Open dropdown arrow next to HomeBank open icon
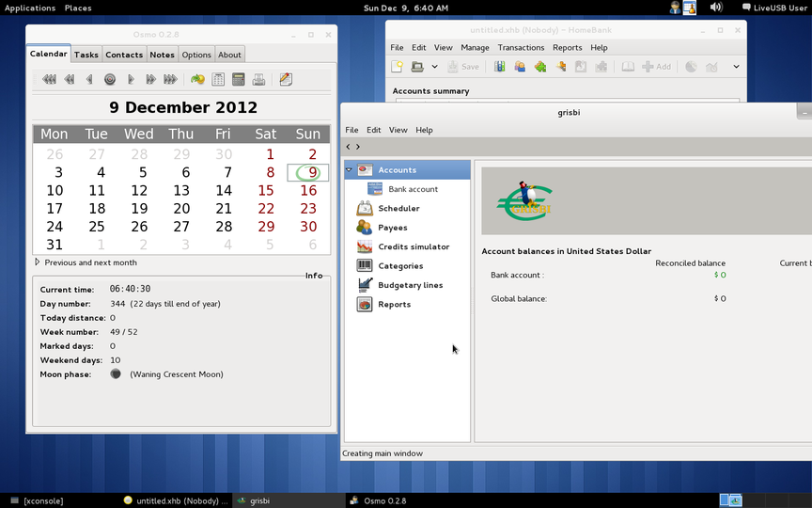 (x=434, y=67)
